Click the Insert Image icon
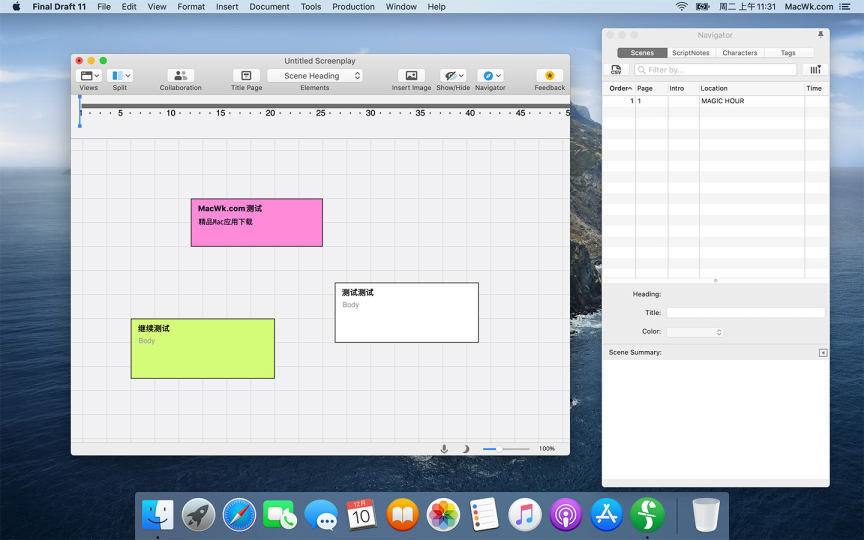 411,75
